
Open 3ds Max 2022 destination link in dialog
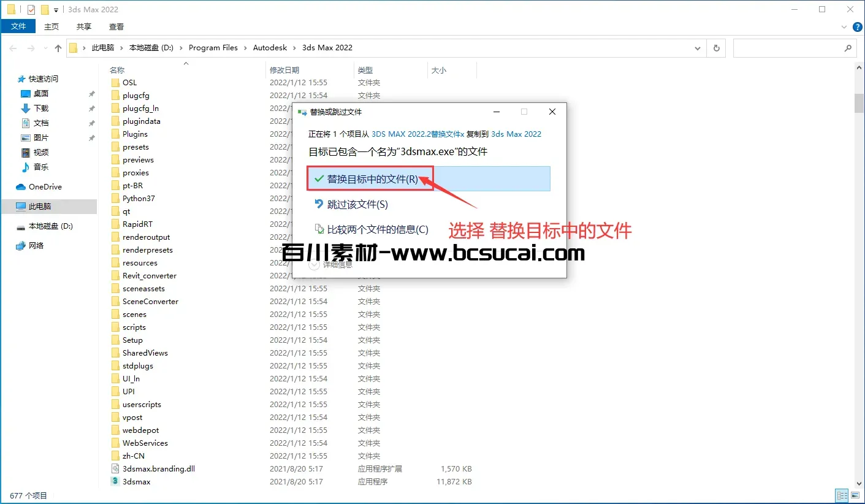pyautogui.click(x=516, y=134)
